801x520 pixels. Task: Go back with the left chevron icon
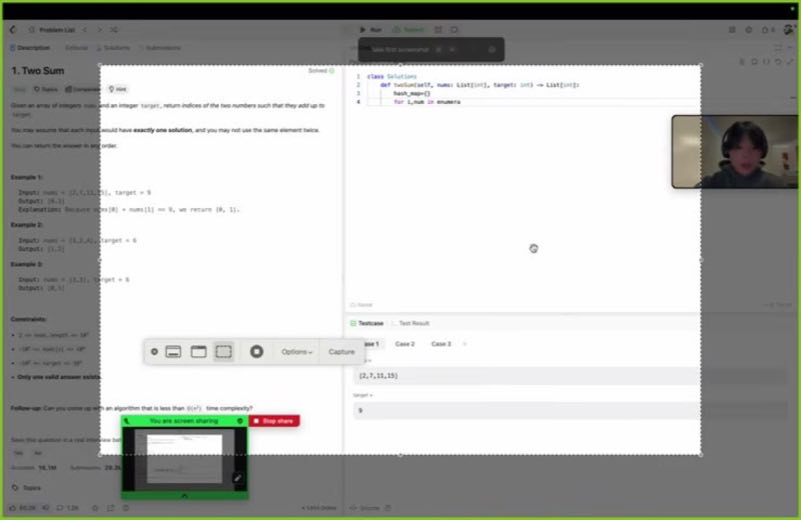point(13,30)
